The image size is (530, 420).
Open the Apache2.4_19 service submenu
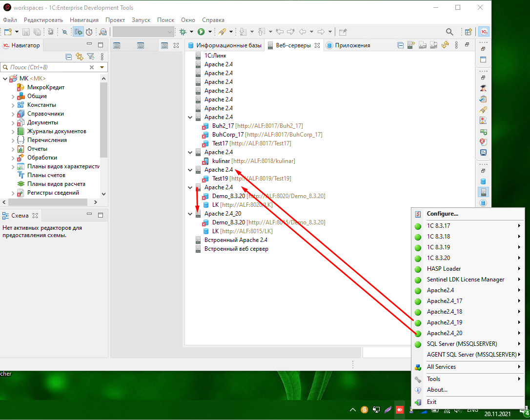pyautogui.click(x=468, y=322)
